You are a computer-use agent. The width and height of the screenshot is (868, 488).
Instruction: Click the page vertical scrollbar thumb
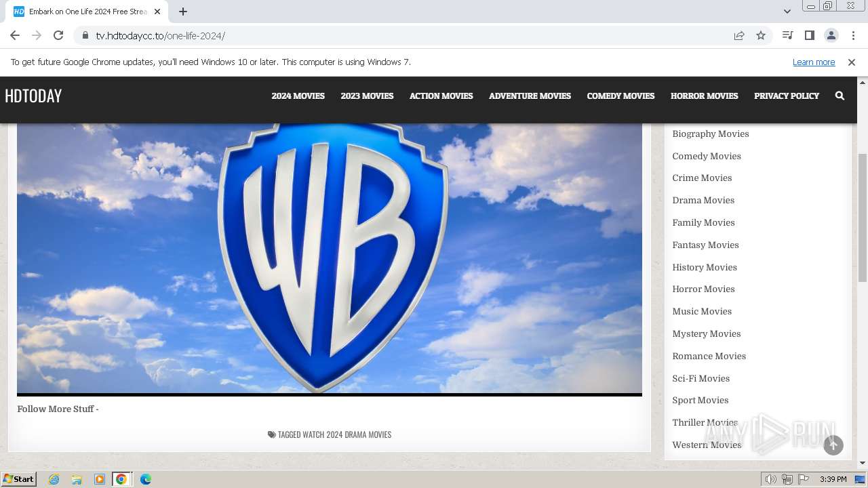tap(863, 218)
